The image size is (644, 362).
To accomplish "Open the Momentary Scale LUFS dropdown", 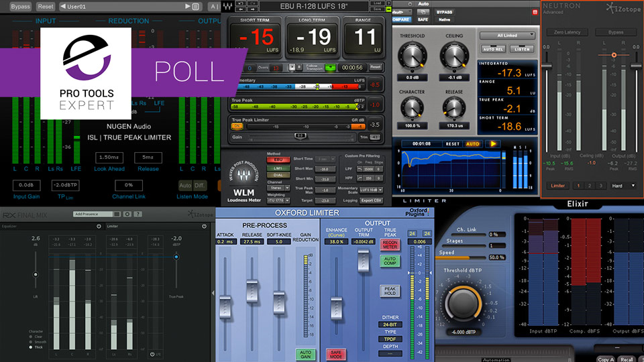I will (371, 190).
